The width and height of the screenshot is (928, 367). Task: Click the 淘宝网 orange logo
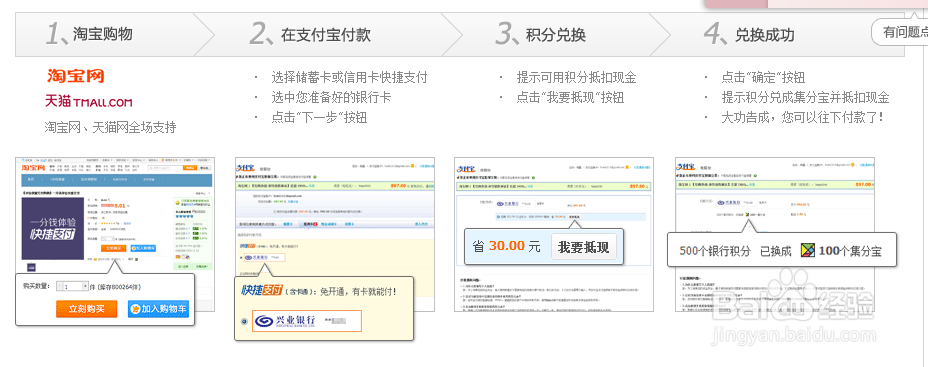(75, 76)
